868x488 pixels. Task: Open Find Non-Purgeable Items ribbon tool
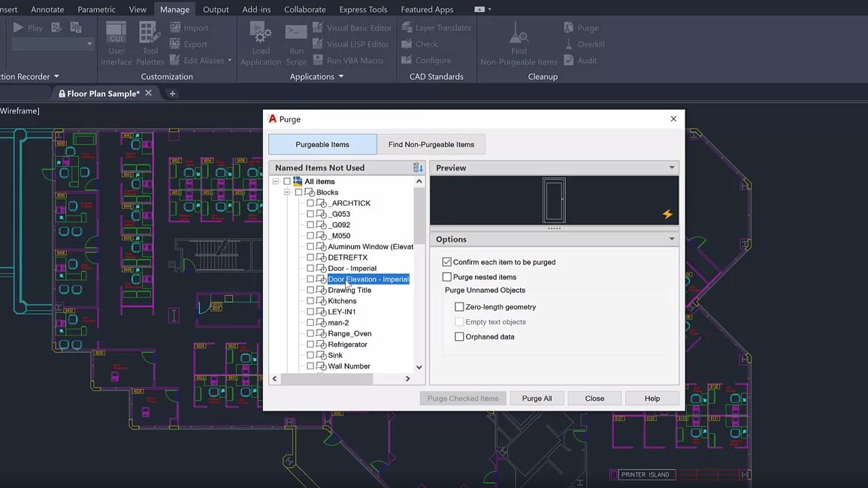coord(519,34)
